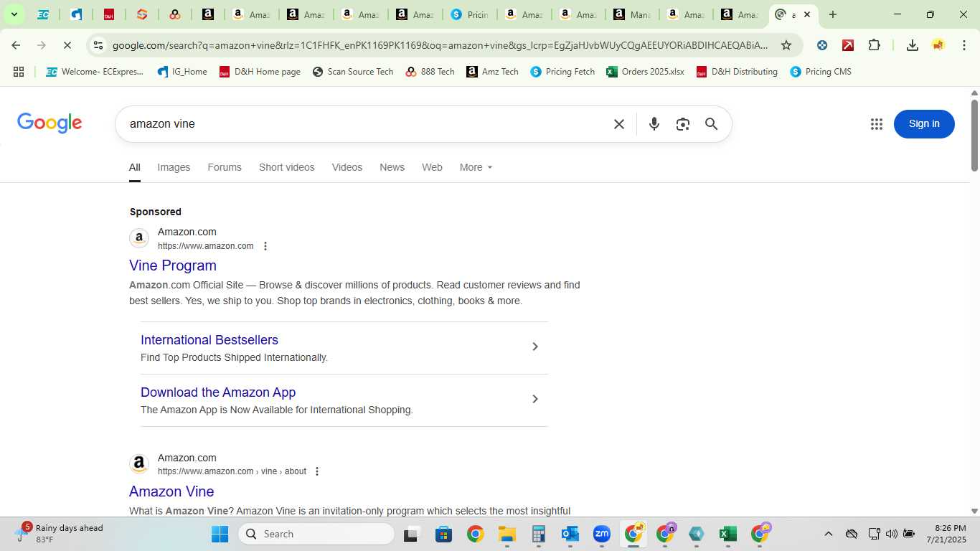Switch to Images results tab
Screen dimensions: 980x551
174,167
